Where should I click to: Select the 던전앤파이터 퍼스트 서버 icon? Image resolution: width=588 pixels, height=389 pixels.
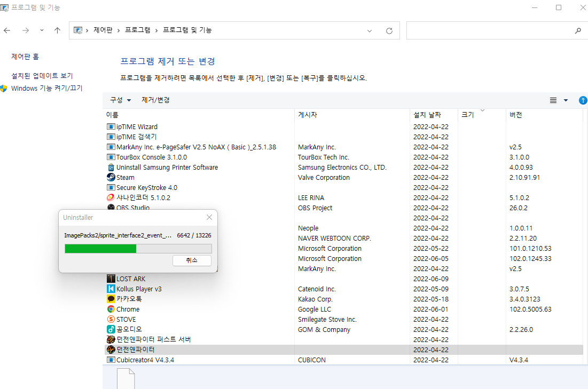pyautogui.click(x=111, y=339)
